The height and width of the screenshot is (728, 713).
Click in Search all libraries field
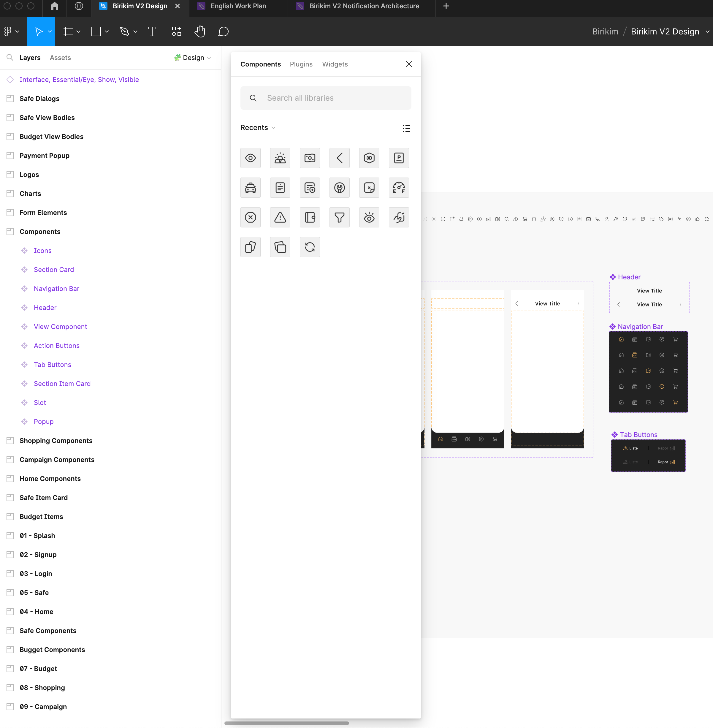tap(325, 98)
